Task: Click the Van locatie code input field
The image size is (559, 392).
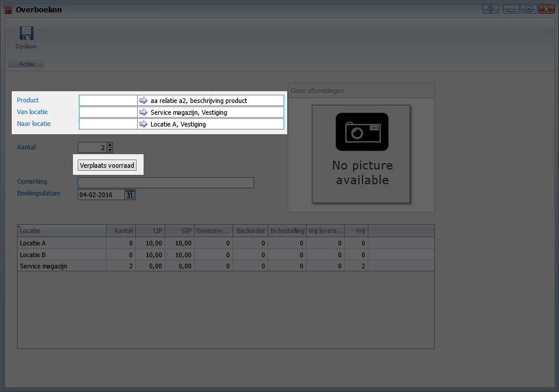Action: click(x=108, y=112)
